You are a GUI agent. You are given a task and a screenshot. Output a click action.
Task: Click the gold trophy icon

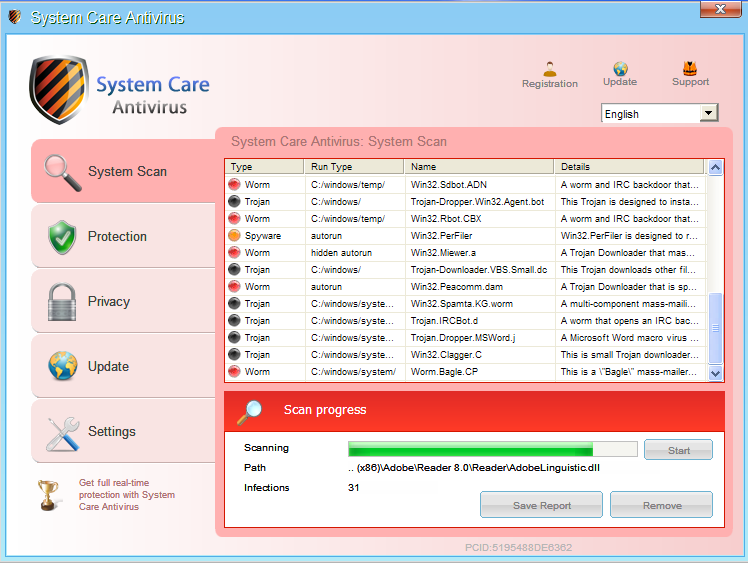(48, 494)
